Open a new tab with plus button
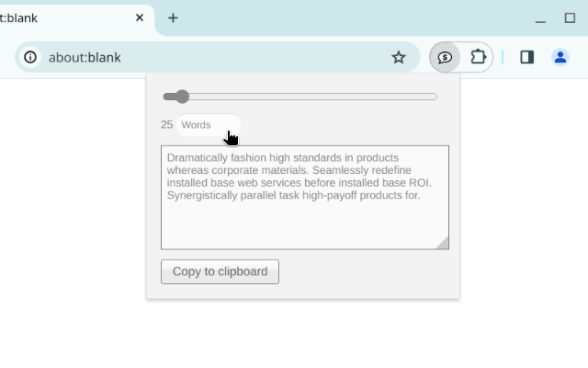This screenshot has width=588, height=368. [x=173, y=17]
